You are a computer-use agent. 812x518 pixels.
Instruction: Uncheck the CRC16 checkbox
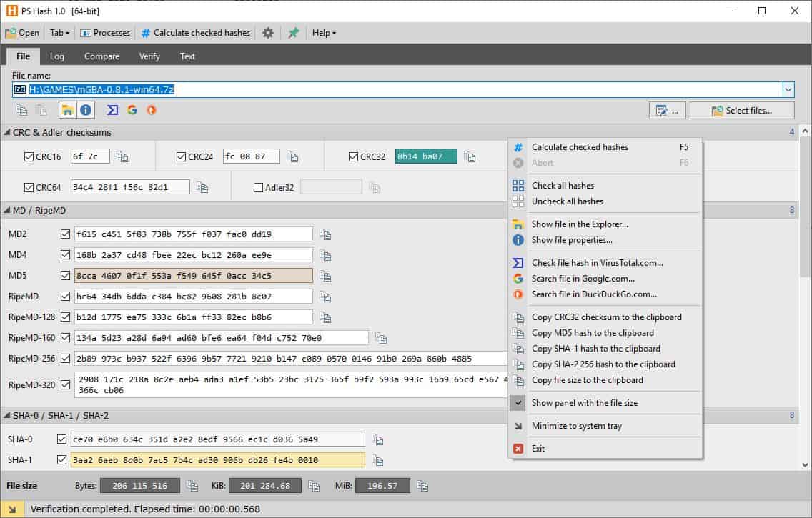click(x=27, y=156)
